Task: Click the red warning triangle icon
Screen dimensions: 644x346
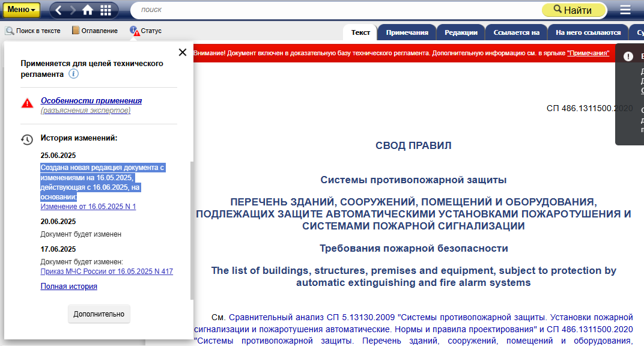Action: [x=27, y=103]
